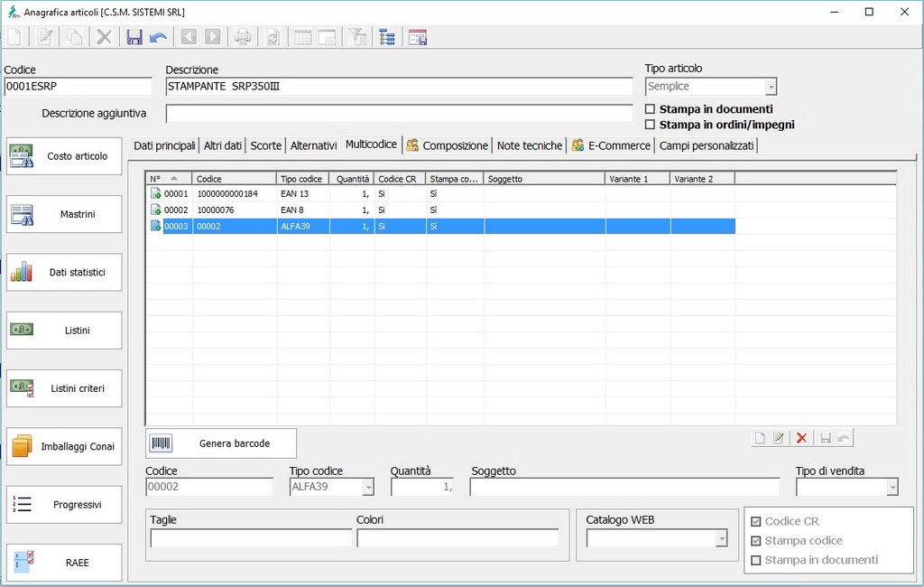
Task: Click the Descrizione field with STAMPANTE SRP350III
Action: (x=399, y=87)
